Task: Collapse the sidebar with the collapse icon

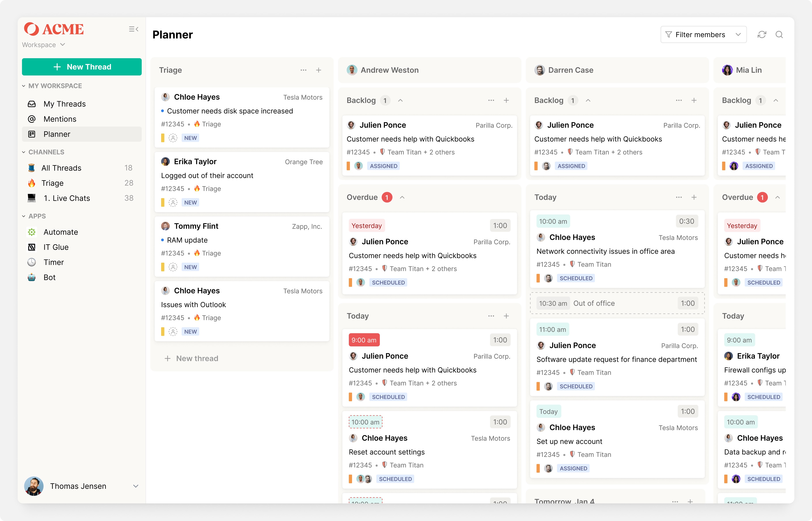Action: (x=133, y=29)
